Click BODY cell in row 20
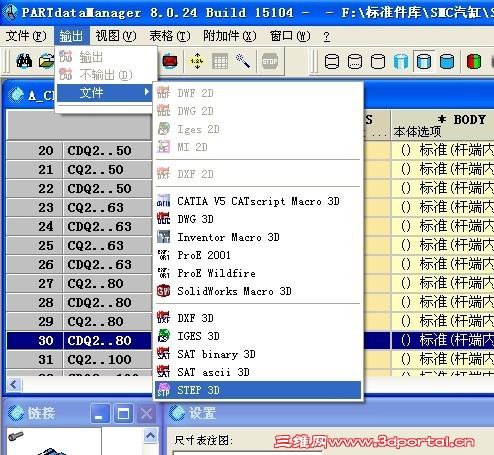Screen dimensions: 494x455 coord(443,150)
